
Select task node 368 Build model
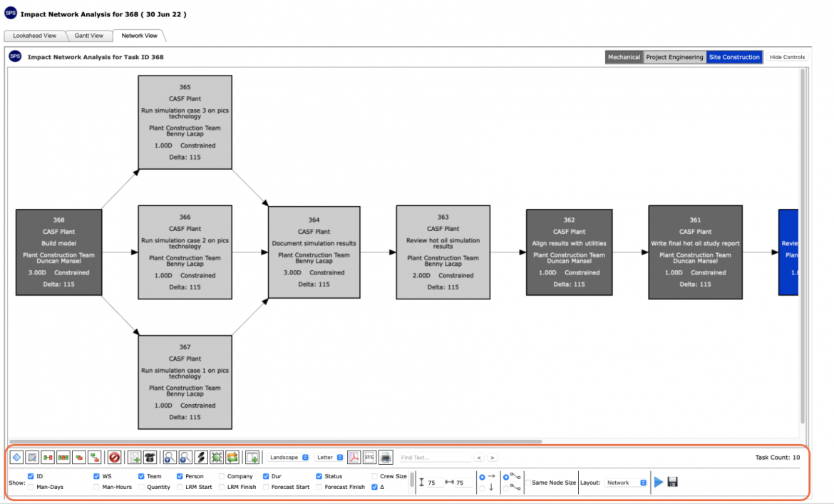tap(58, 252)
